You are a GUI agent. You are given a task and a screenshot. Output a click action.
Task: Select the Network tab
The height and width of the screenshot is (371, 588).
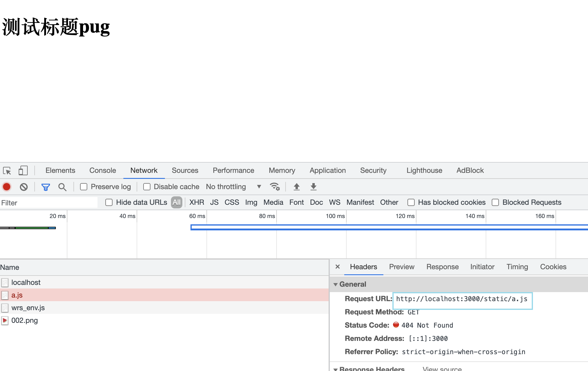tap(144, 170)
